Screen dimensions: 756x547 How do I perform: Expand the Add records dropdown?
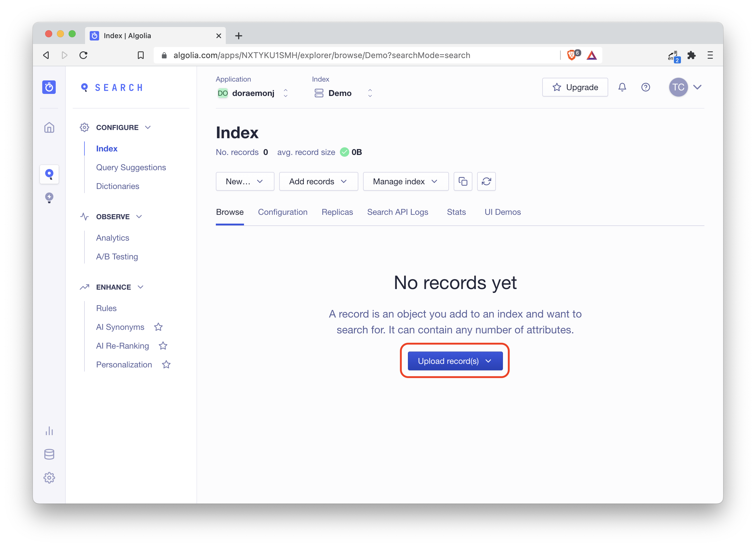pyautogui.click(x=318, y=181)
